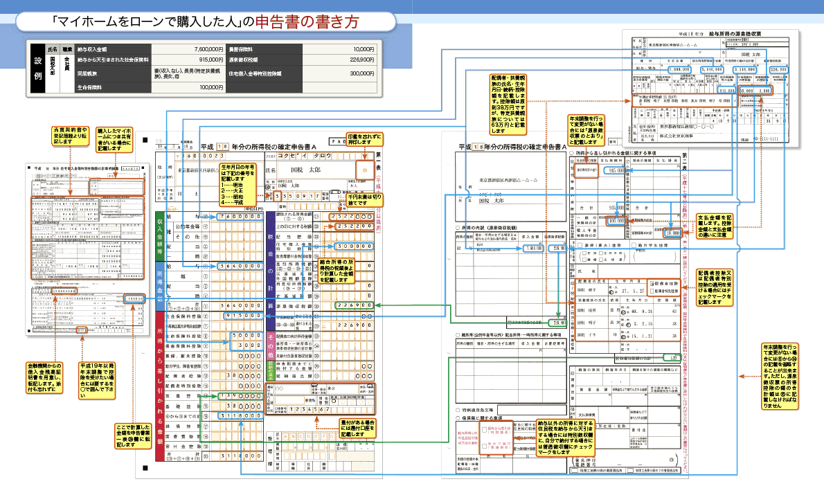
Task: Click the note 配偶者控除又は配偶者特別控除 チェックマーク
Action: [x=715, y=287]
